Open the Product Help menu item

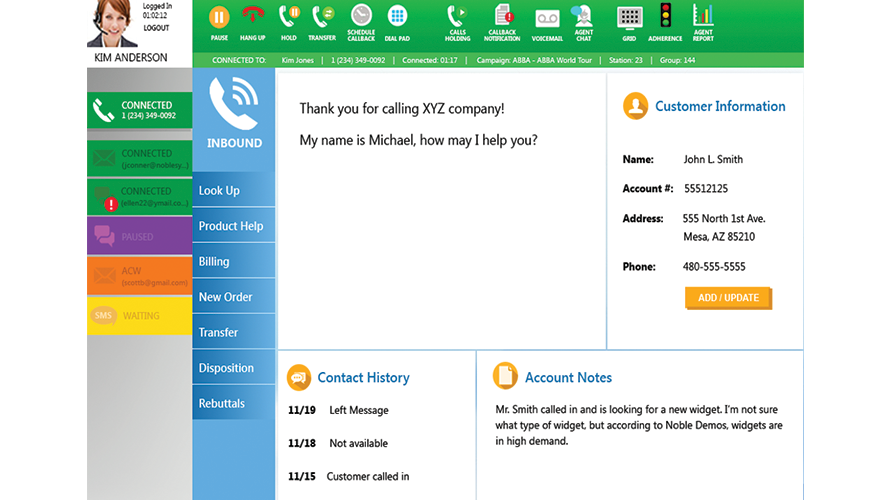coord(234,226)
